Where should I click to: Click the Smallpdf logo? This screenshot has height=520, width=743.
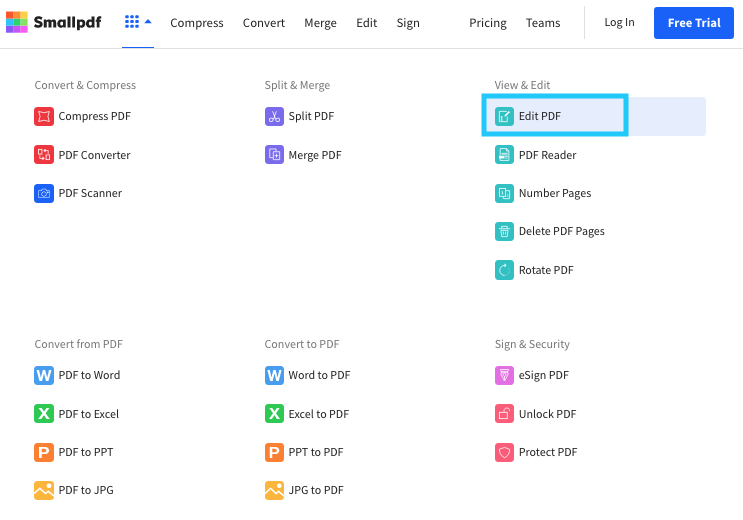[x=54, y=22]
